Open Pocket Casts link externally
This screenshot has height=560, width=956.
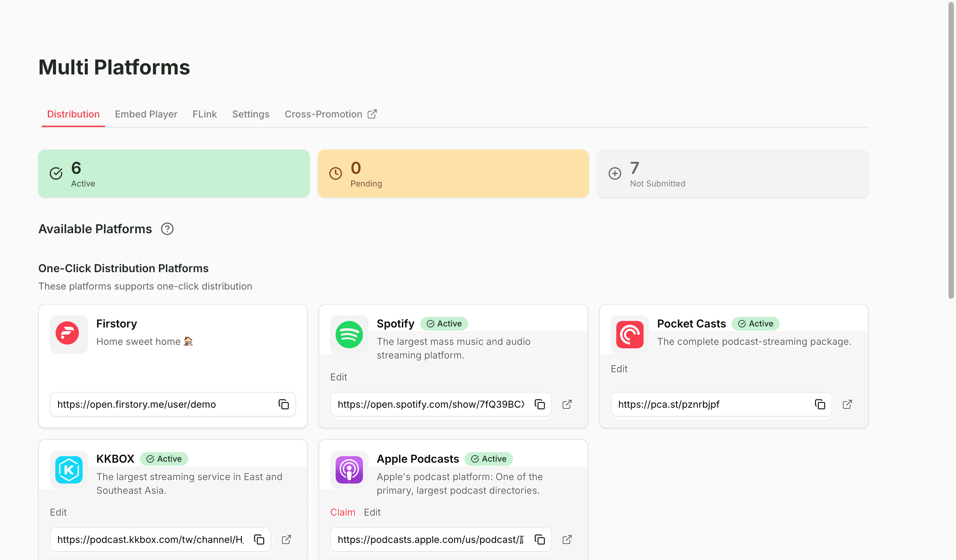847,404
